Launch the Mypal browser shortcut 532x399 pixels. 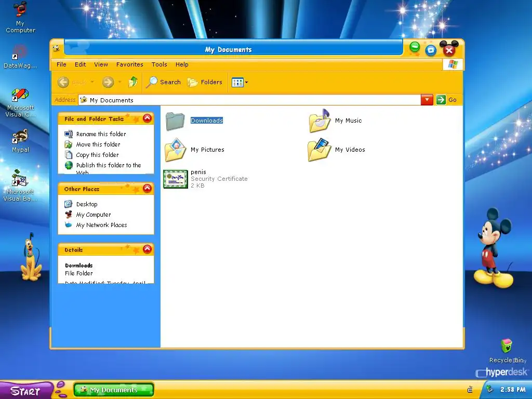[x=20, y=141]
